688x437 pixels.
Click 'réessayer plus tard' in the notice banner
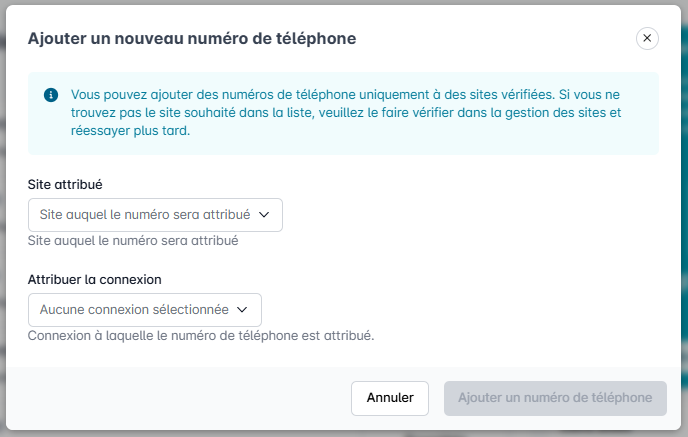(x=129, y=130)
